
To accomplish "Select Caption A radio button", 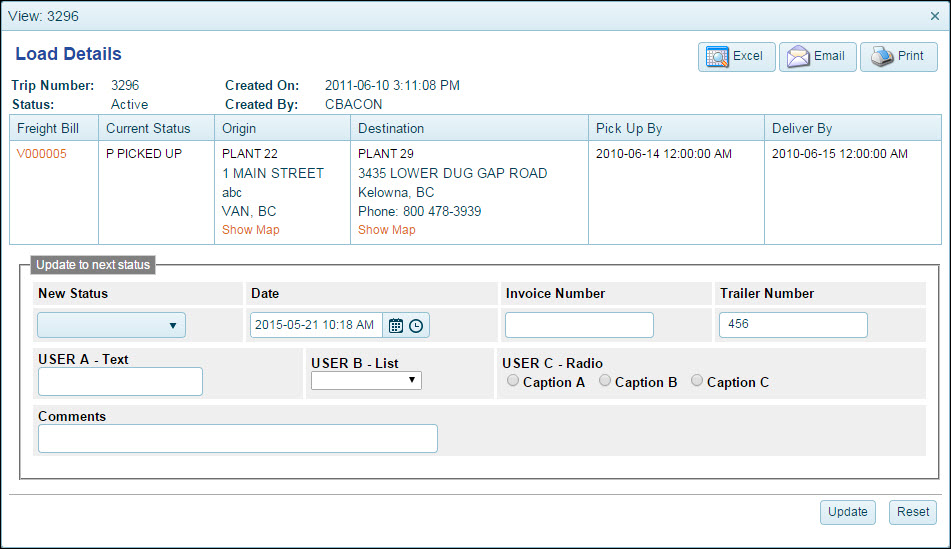I will [x=513, y=380].
